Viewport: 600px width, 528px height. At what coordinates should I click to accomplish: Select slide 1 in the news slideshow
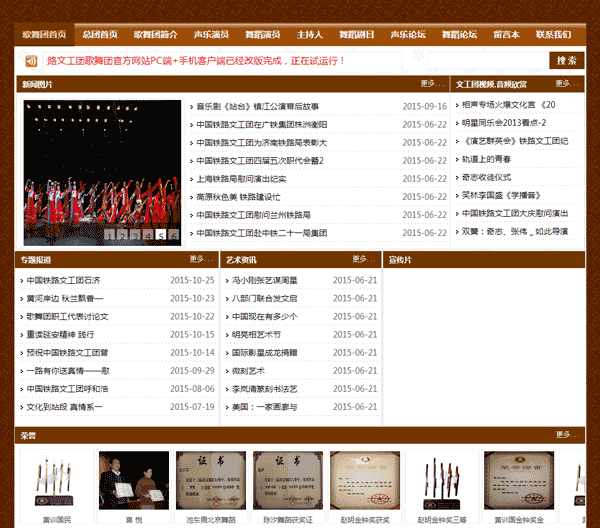109,236
